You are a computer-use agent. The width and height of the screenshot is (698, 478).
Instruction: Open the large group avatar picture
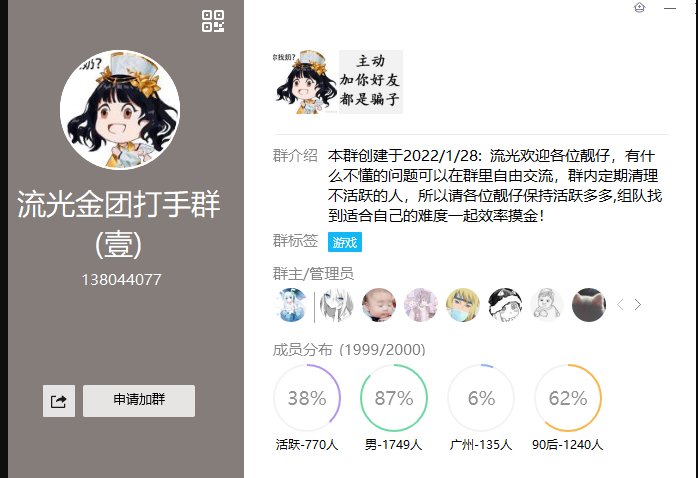tap(120, 110)
